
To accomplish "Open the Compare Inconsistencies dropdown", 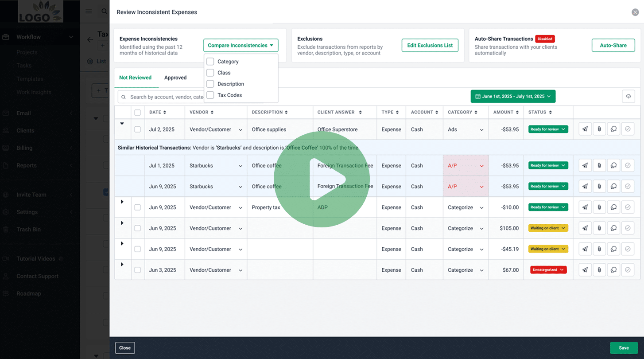I will coord(241,45).
